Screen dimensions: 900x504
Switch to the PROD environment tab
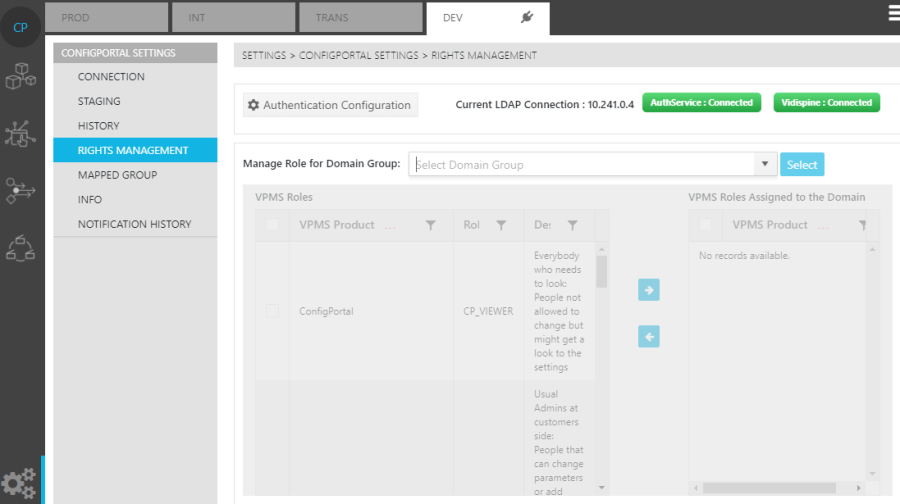click(x=106, y=18)
